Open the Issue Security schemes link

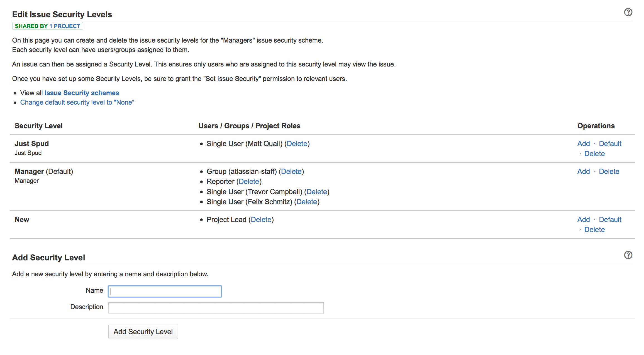pyautogui.click(x=82, y=93)
